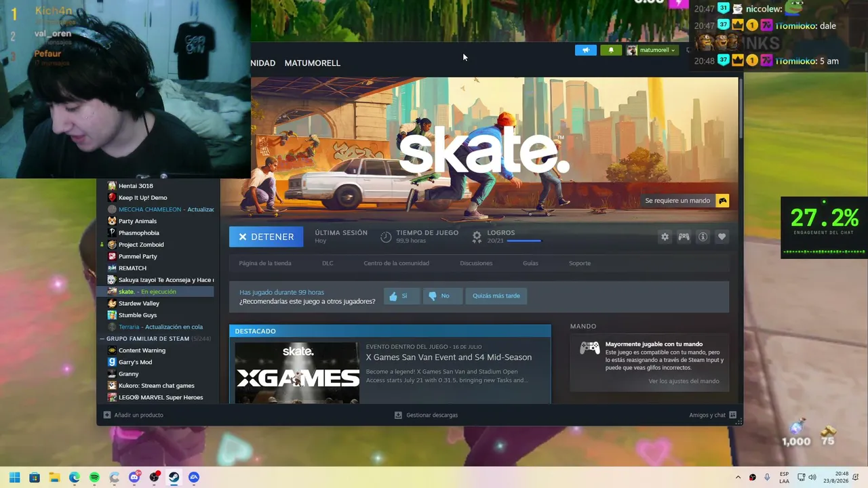Open controller layout for skate
The height and width of the screenshot is (488, 868).
(684, 237)
